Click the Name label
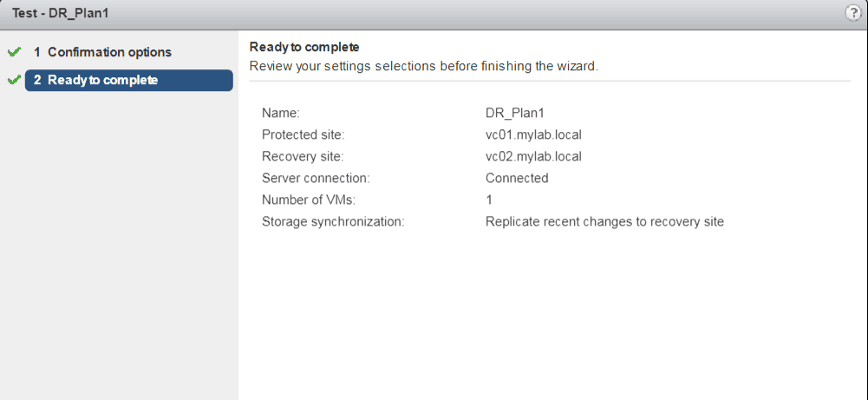The image size is (868, 400). tap(280, 112)
